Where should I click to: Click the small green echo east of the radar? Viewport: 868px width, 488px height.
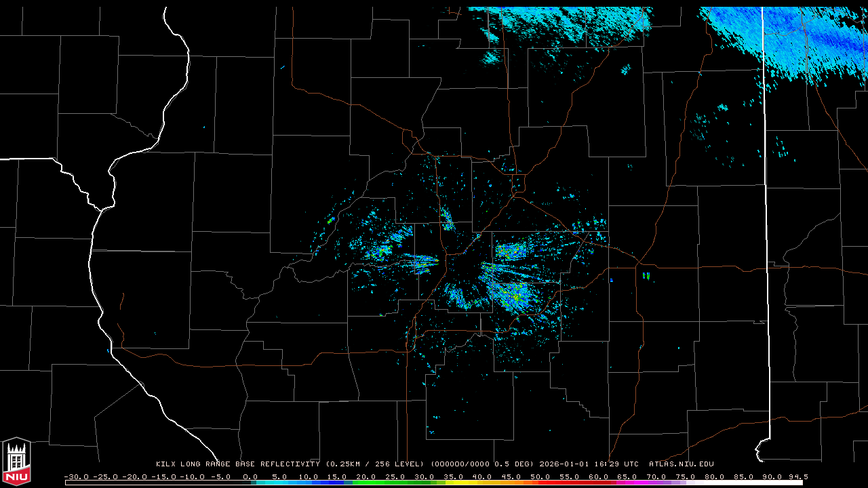646,275
